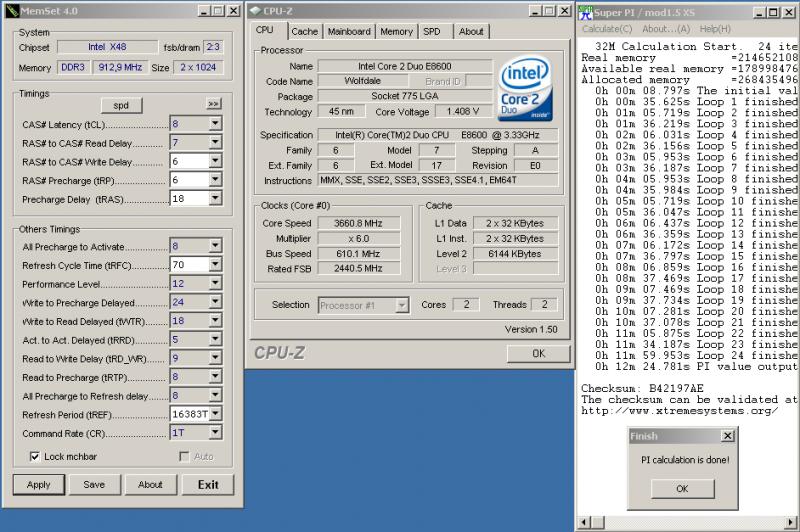Screen dimensions: 800x532
Task: Click the Multiplier x 6.0 field
Action: [359, 239]
